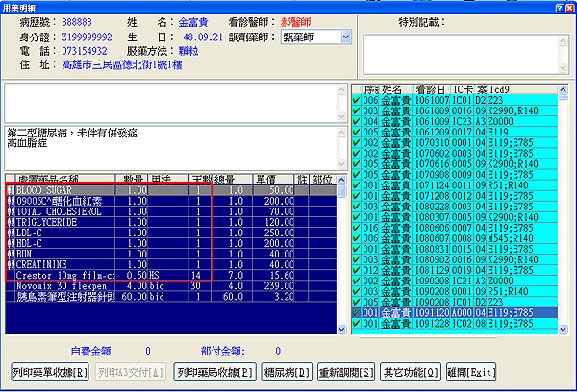This screenshot has height=392, width=577.
Task: Click the row icon beside HDL-C
Action: [x=11, y=243]
